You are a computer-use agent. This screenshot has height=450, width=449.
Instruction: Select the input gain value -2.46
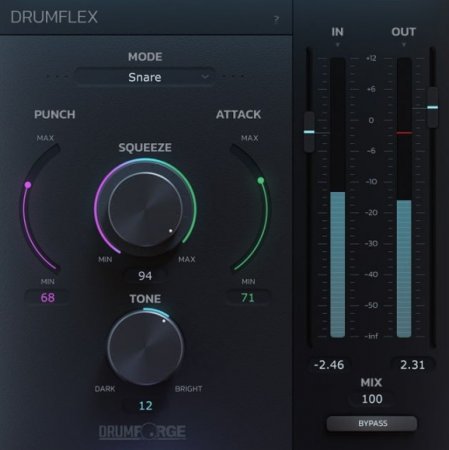329,365
